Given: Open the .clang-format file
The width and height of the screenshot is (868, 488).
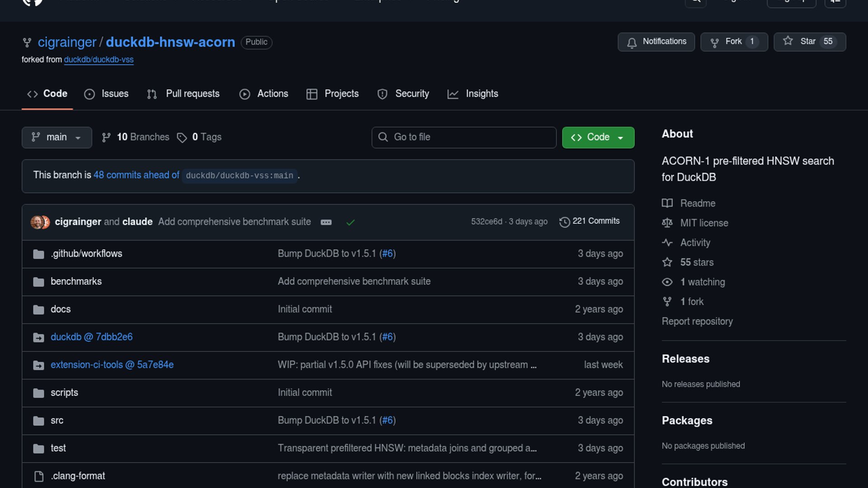Looking at the screenshot, I should (78, 476).
